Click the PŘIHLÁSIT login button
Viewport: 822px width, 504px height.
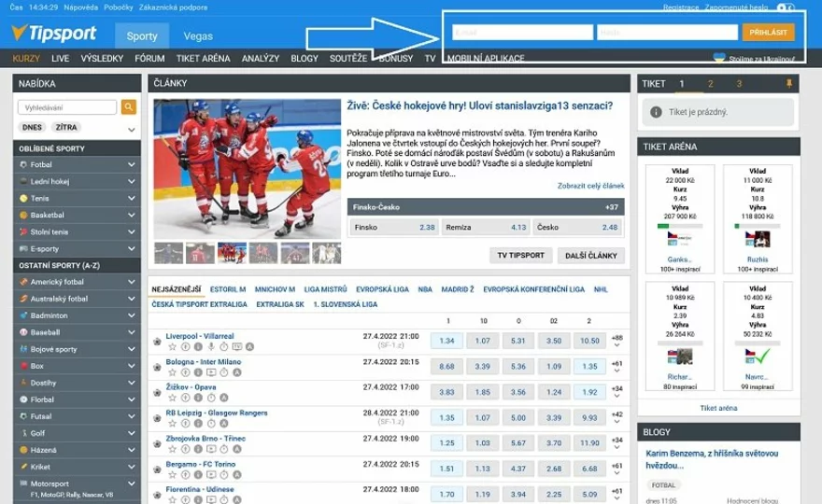coord(768,32)
